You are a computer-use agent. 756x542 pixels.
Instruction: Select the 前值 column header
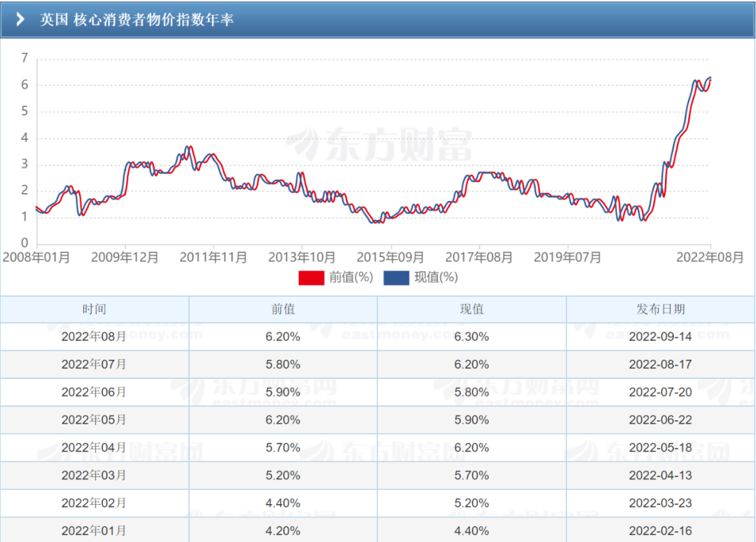283,309
